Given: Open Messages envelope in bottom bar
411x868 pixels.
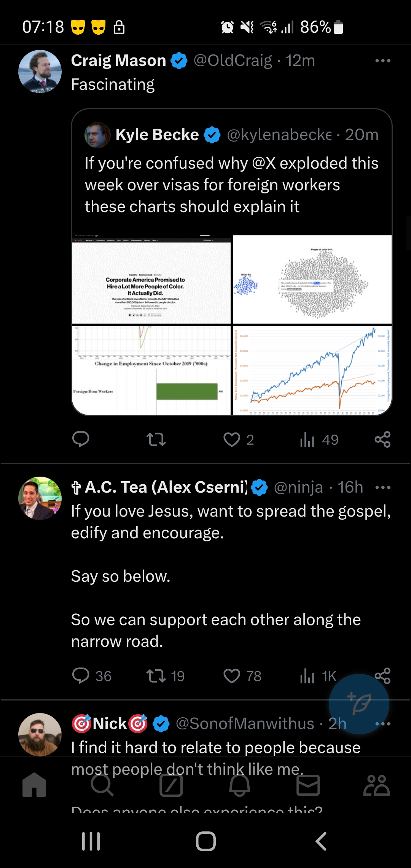Looking at the screenshot, I should tap(308, 785).
